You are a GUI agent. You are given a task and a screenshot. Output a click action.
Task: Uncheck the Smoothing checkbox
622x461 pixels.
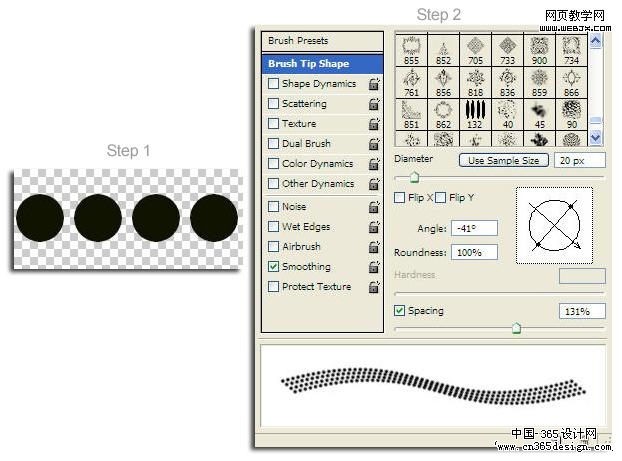point(273,266)
